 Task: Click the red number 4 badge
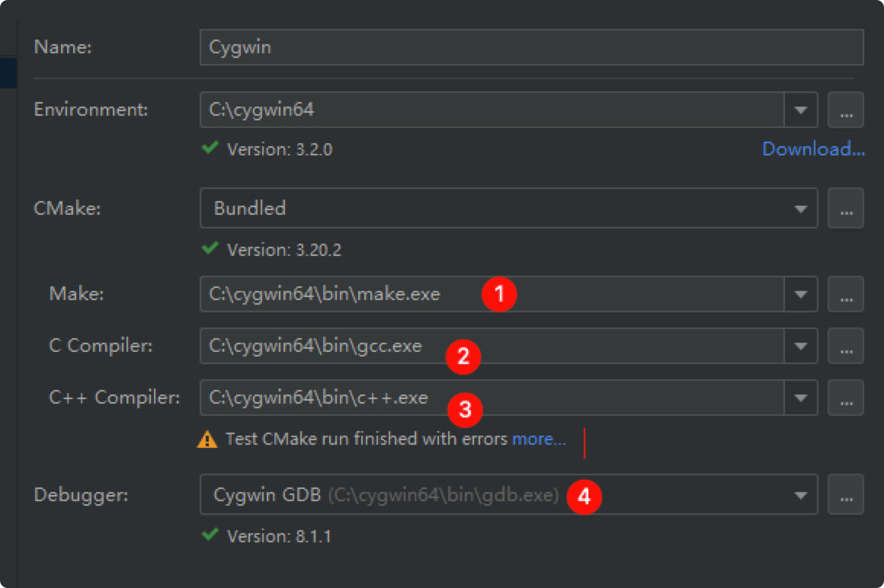click(584, 497)
